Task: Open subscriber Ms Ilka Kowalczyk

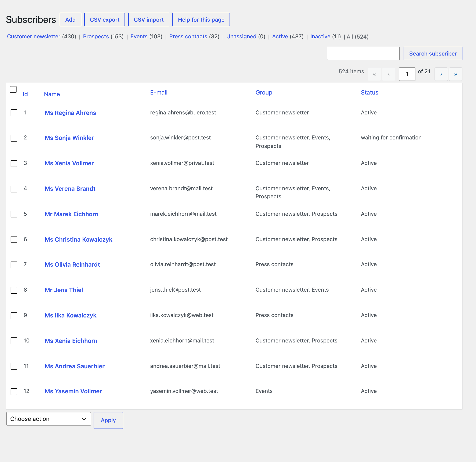Action: click(x=71, y=316)
